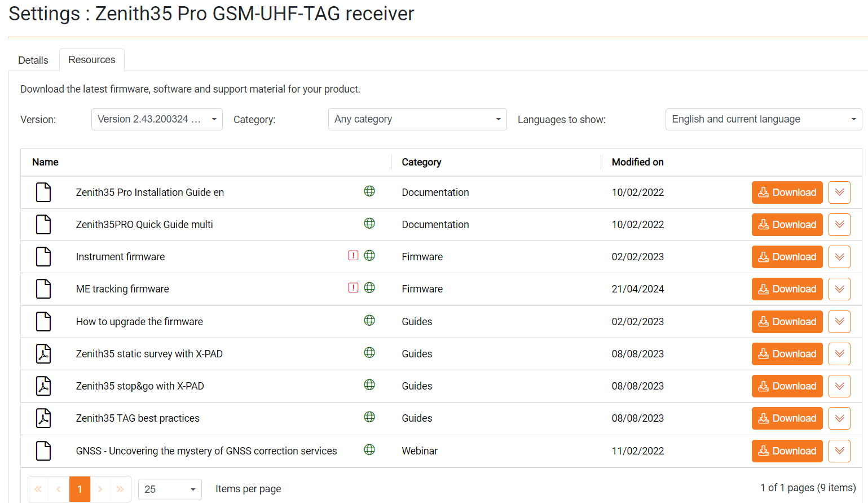Click globe icon on the GNSS webinar row
The image size is (868, 503).
point(369,450)
